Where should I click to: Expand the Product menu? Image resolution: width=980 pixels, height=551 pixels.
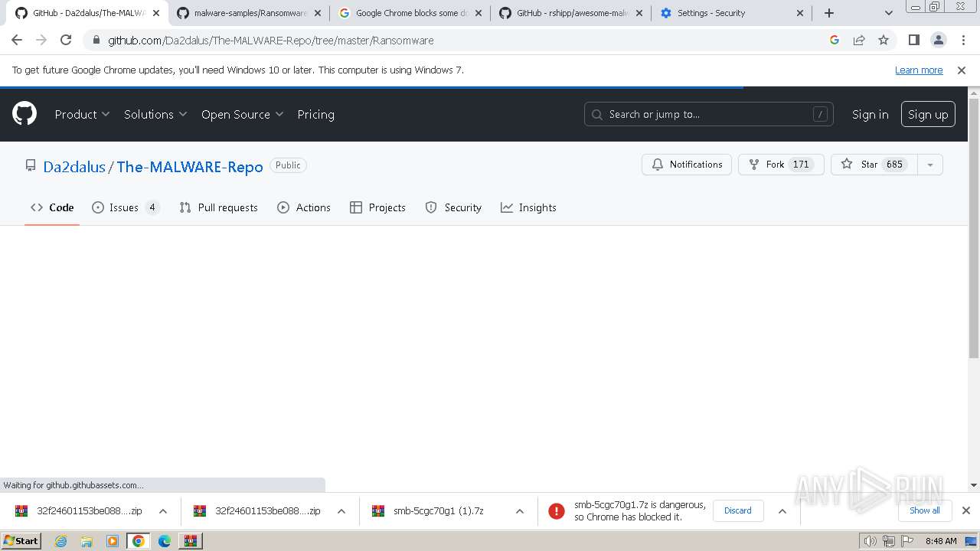click(x=82, y=114)
